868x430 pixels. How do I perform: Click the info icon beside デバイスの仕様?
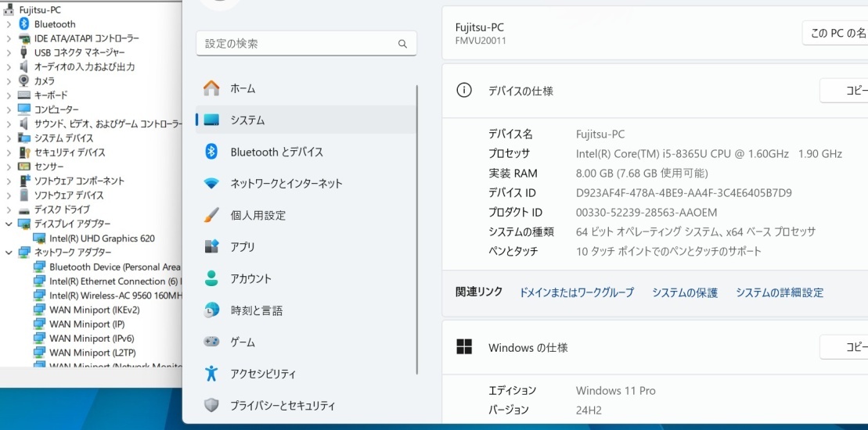[x=463, y=91]
